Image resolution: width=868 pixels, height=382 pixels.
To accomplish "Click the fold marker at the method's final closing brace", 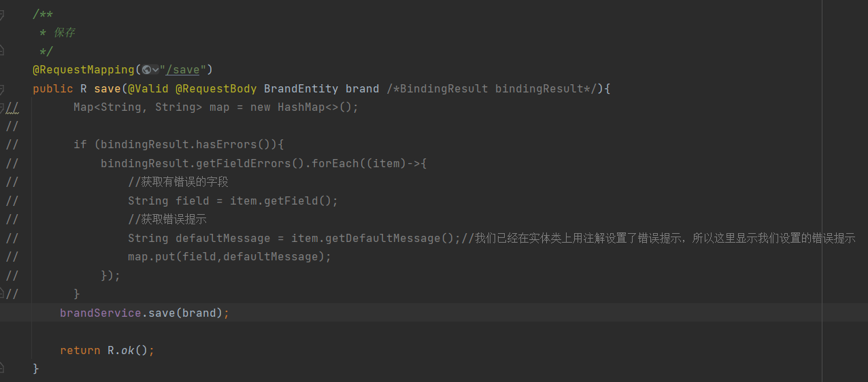I will 2,368.
